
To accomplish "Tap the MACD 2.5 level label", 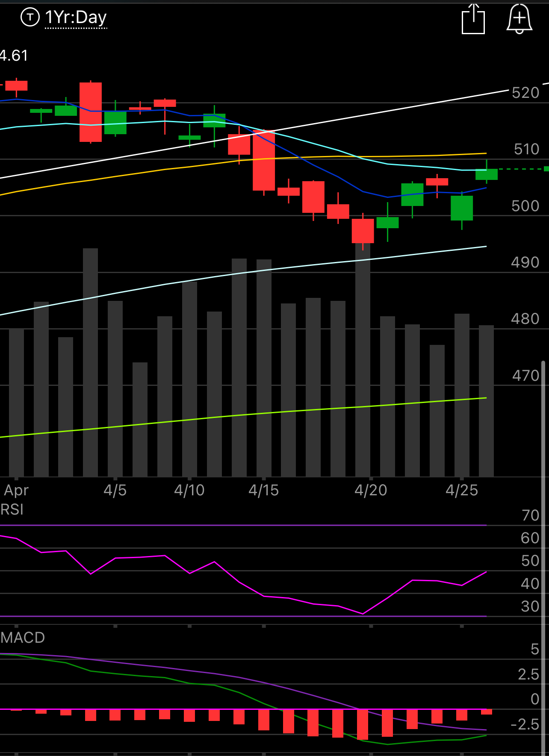I will (529, 674).
